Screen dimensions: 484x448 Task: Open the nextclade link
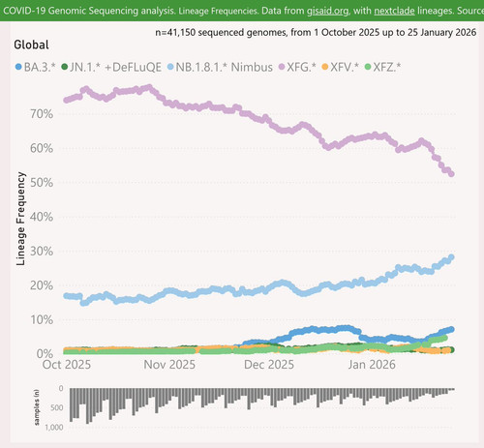pyautogui.click(x=394, y=11)
